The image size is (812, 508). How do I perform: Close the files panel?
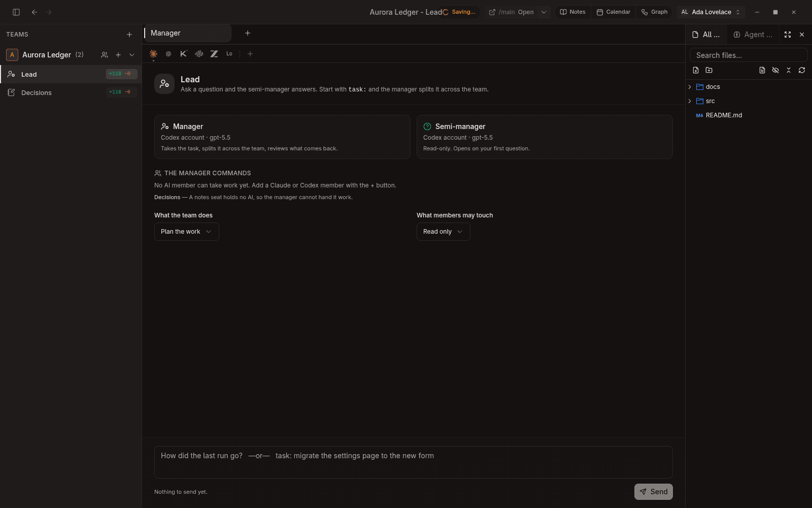pos(802,35)
